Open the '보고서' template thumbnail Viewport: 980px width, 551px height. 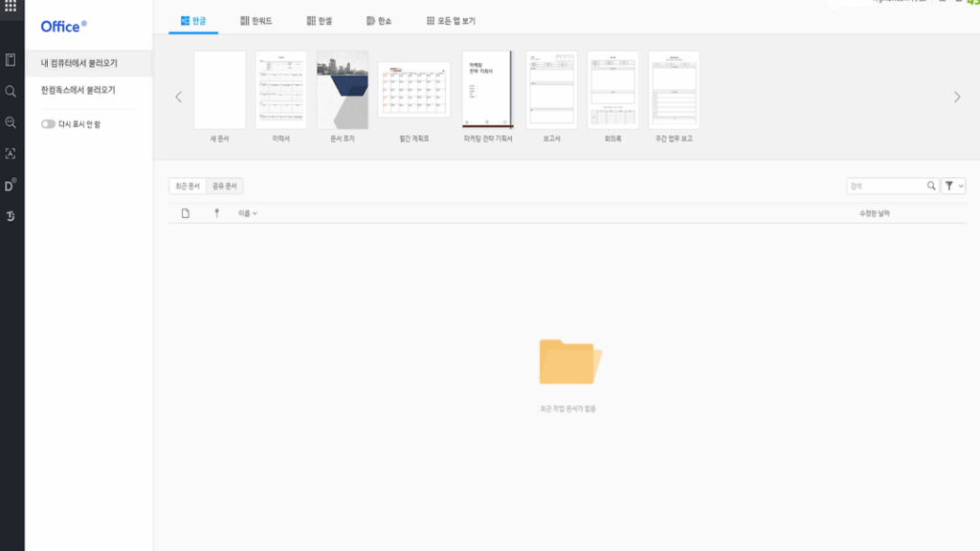[x=552, y=90]
